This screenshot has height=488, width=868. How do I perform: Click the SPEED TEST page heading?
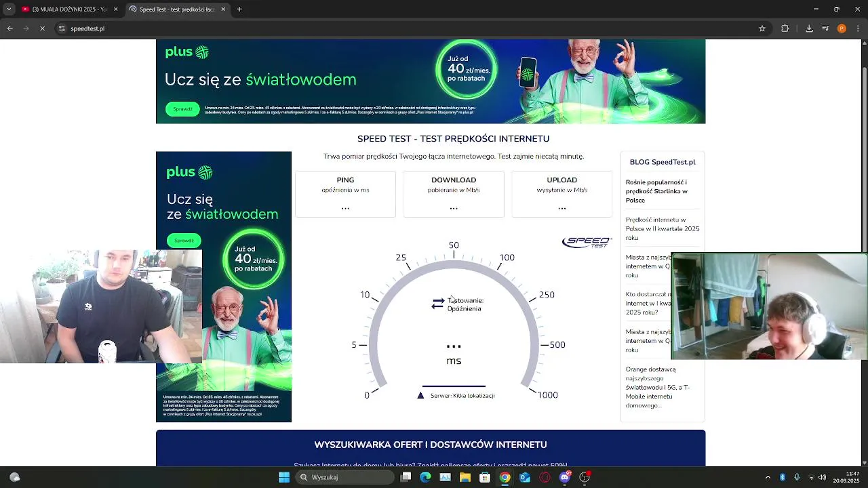tap(453, 138)
